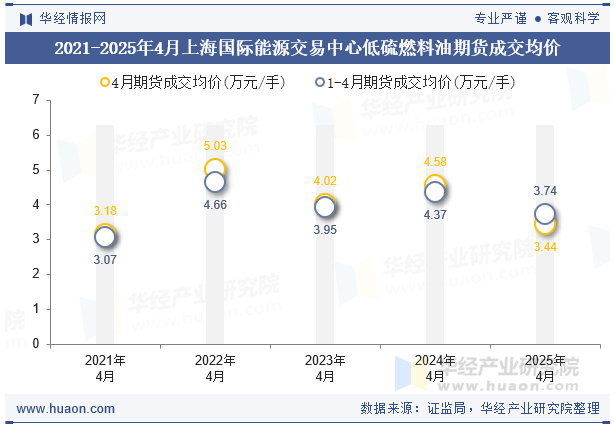
Task: Open the www.huaon.com link
Action: (66, 409)
